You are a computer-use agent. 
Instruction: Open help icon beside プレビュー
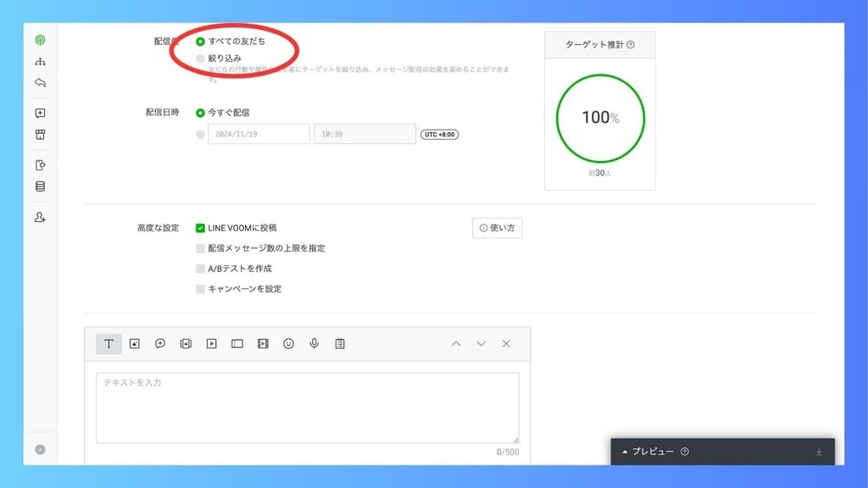pyautogui.click(x=685, y=452)
